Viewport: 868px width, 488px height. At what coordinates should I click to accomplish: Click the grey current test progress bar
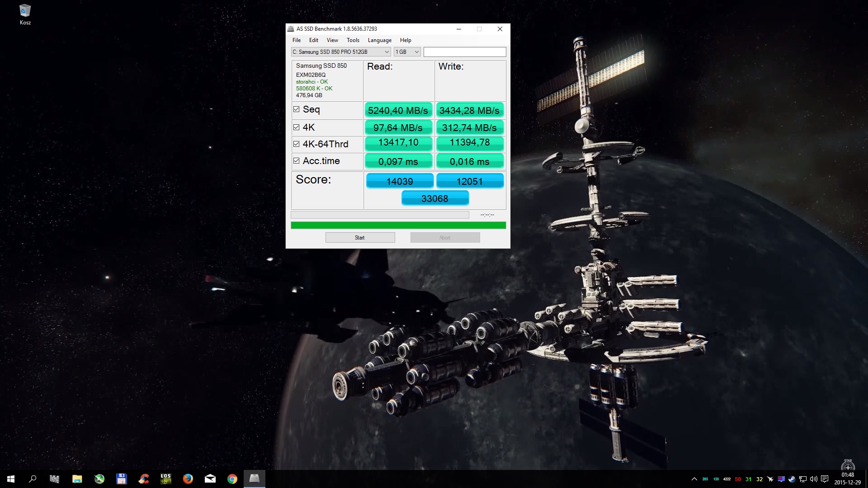click(x=380, y=215)
